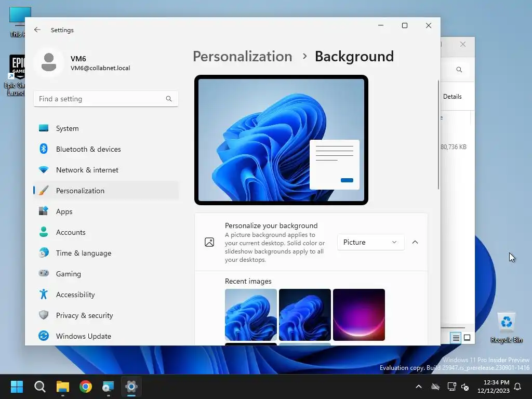The image size is (532, 399).
Task: Open File Explorer from the taskbar
Action: click(x=63, y=387)
